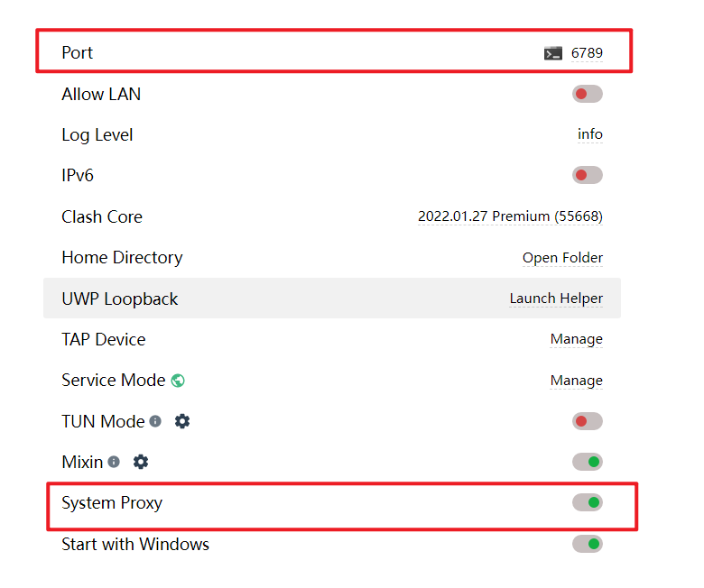This screenshot has width=704, height=588.
Task: Change the info log level value
Action: [x=590, y=134]
